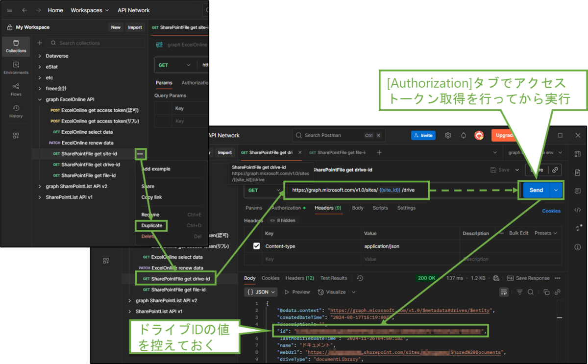Click the blue Send button
The height and width of the screenshot is (364, 588).
[x=536, y=190]
